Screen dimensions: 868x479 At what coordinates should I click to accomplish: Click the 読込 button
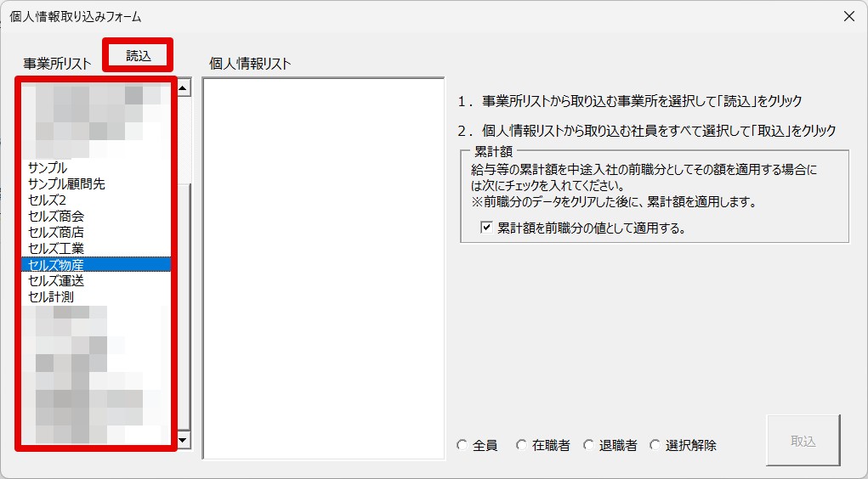coord(138,56)
